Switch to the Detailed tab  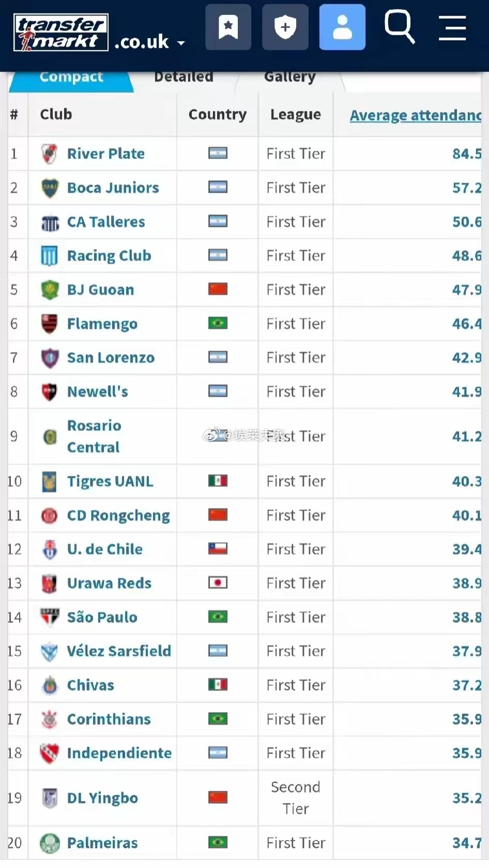[184, 77]
